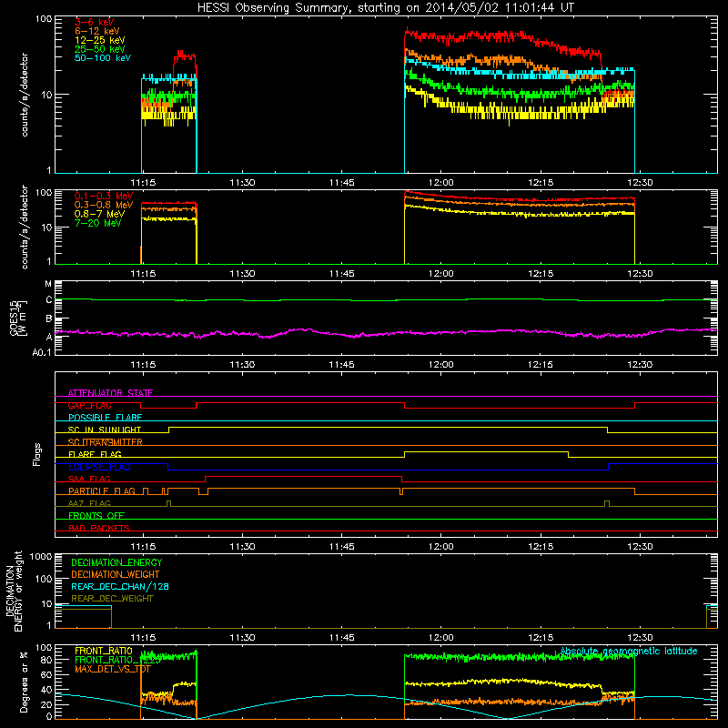This screenshot has width=728, height=728.
Task: Select the BAD_PACKETS label
Action: [x=99, y=528]
